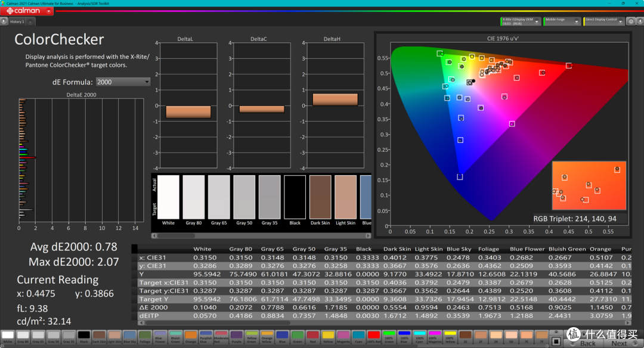The height and width of the screenshot is (348, 644).
Task: Click the add new history tab button
Action: pos(30,21)
